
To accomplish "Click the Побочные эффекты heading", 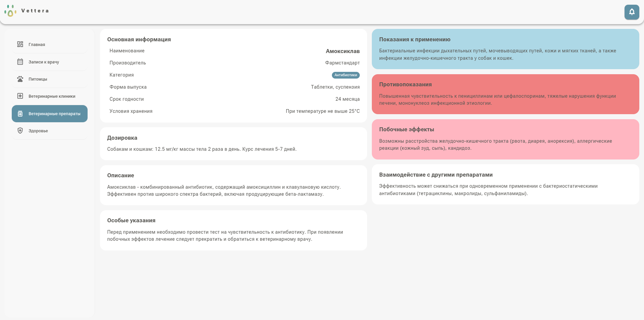I will tap(406, 129).
